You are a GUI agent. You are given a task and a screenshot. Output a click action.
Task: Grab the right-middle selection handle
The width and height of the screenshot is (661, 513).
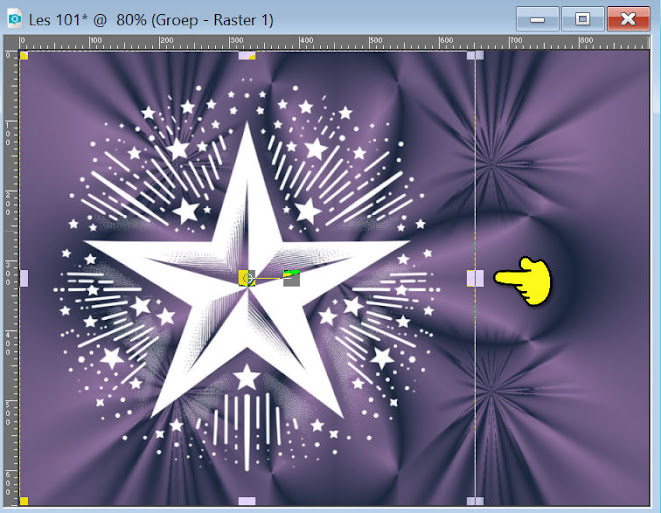click(x=476, y=278)
